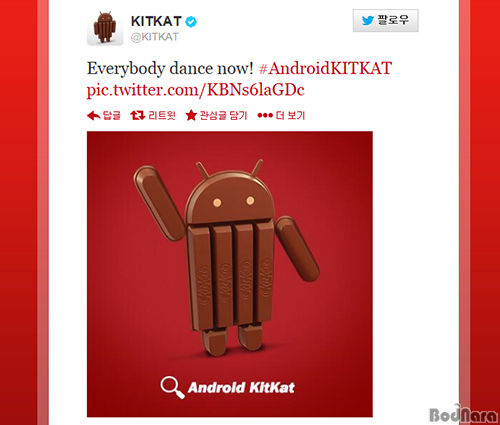Click the BodNara watermark logo
Screen dimensions: 500x425
coord(463,414)
